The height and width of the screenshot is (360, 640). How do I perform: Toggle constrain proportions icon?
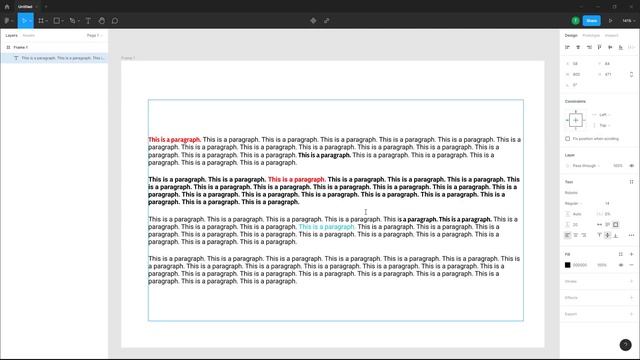pyautogui.click(x=631, y=74)
